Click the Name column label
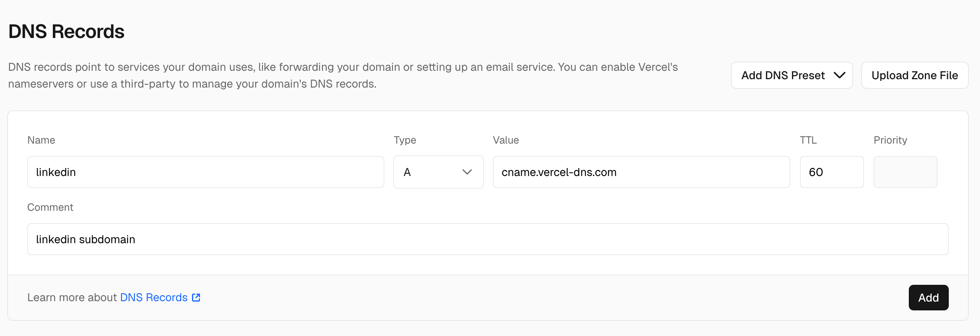 [41, 140]
